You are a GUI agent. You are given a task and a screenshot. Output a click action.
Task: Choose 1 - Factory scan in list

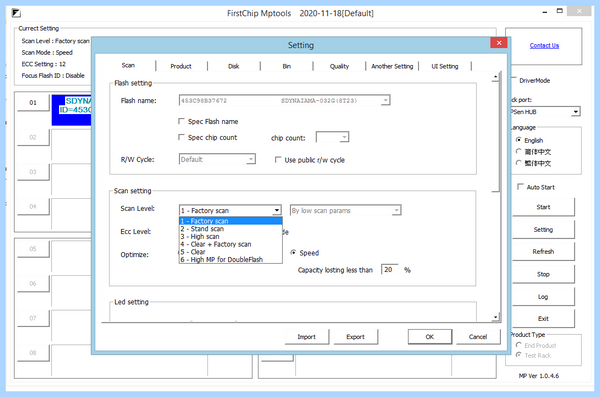tap(231, 221)
